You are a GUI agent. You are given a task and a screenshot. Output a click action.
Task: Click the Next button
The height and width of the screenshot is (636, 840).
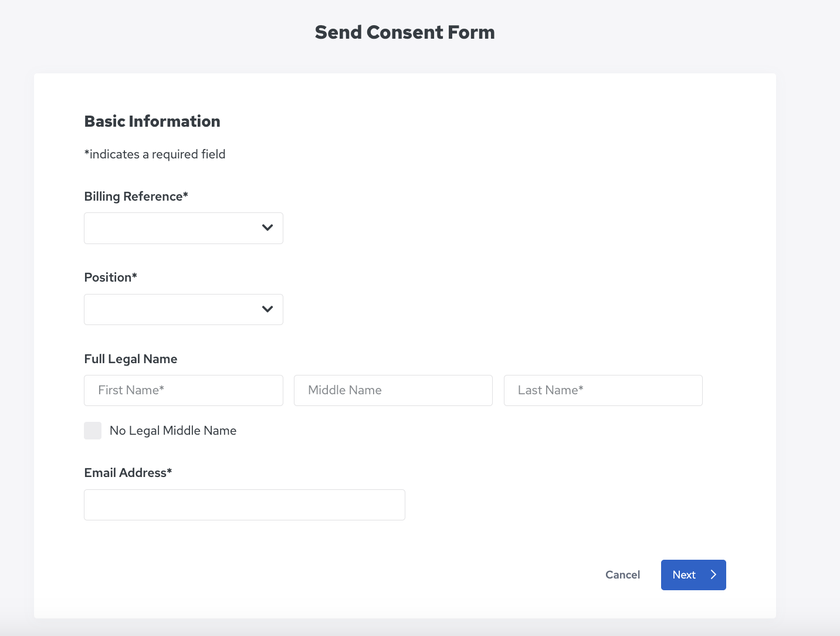click(693, 575)
